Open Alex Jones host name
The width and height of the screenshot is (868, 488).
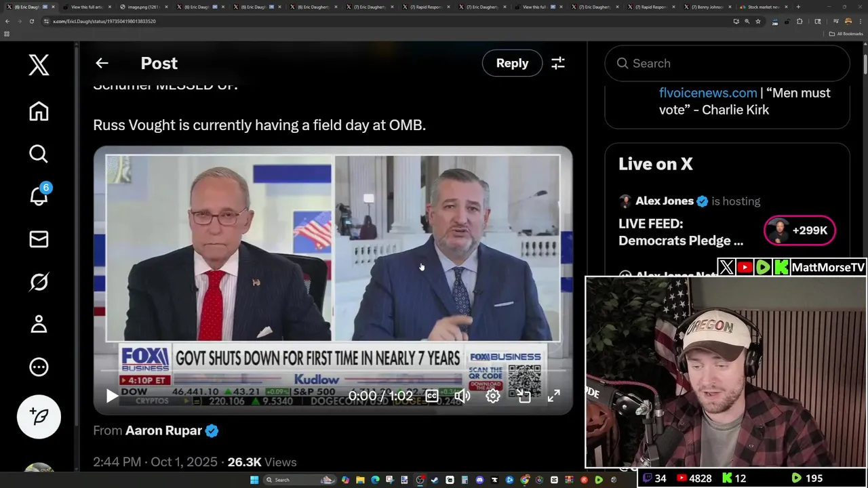(665, 201)
